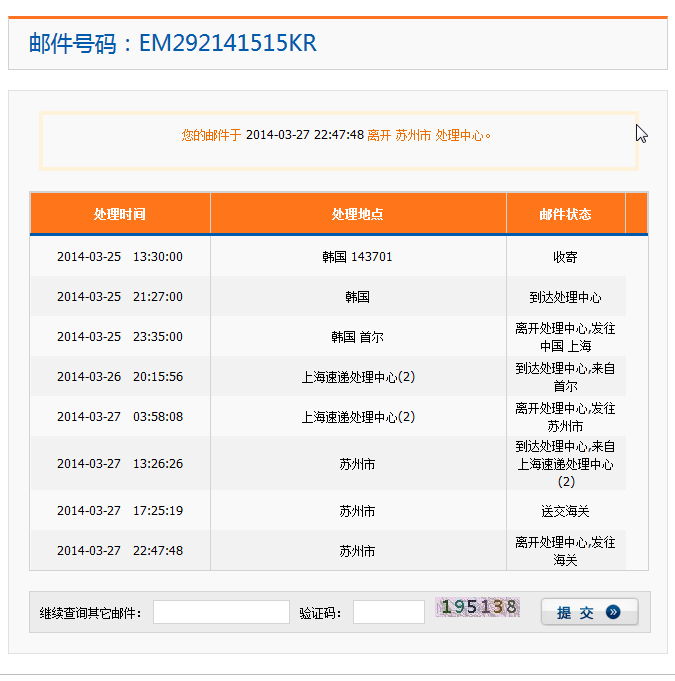Click the time cell 2014-03-25 23:35:00

[120, 337]
